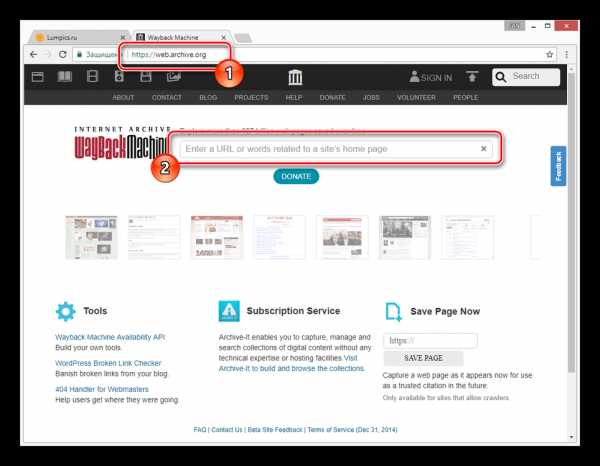
Task: Open the Contact Us footer link
Action: tap(227, 430)
